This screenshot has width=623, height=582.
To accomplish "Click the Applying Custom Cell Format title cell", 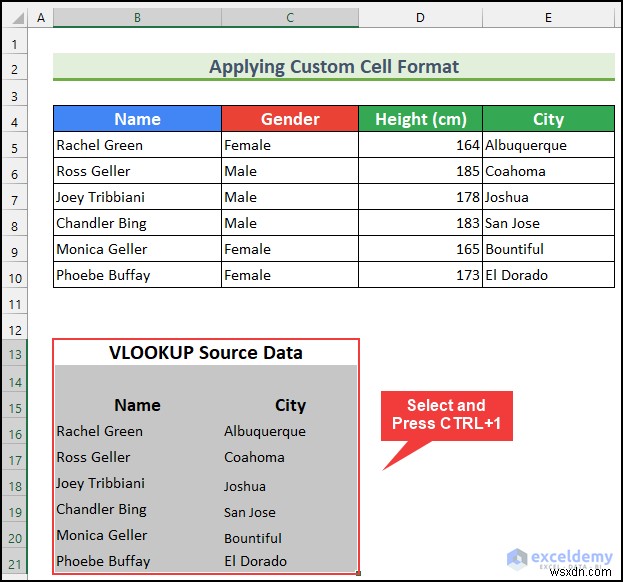I will pyautogui.click(x=334, y=67).
